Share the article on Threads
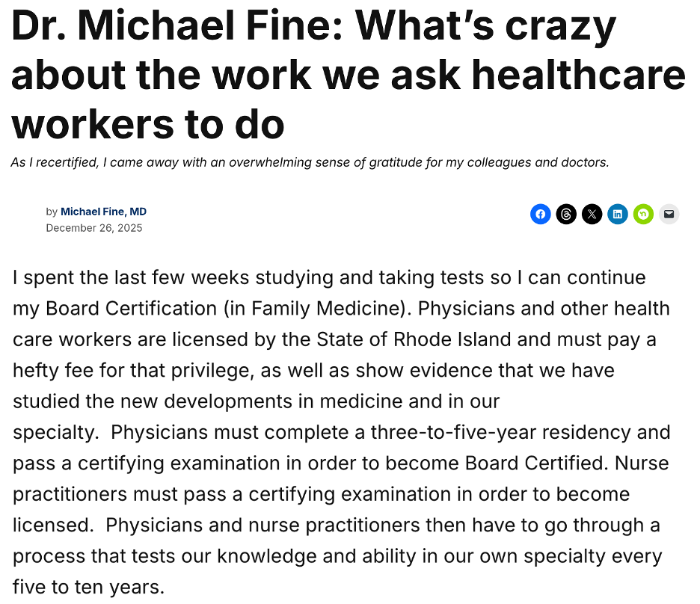Screen dimensions: 700x604 pyautogui.click(x=566, y=215)
